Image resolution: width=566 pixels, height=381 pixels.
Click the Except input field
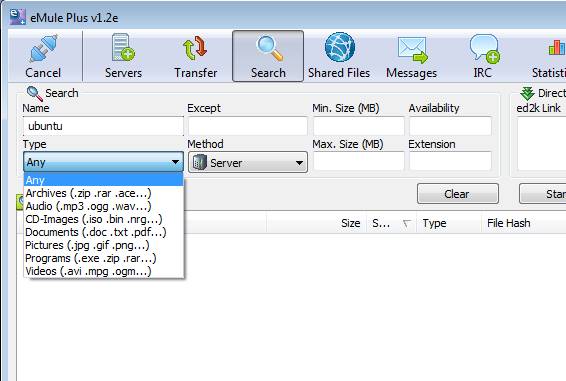248,126
